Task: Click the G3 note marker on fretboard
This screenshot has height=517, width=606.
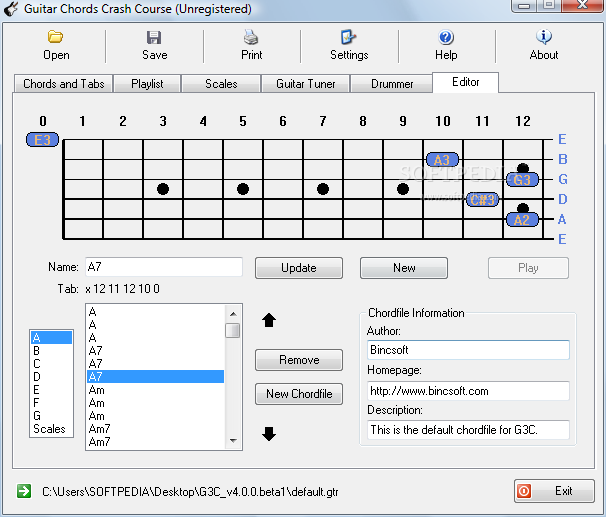Action: coord(522,180)
